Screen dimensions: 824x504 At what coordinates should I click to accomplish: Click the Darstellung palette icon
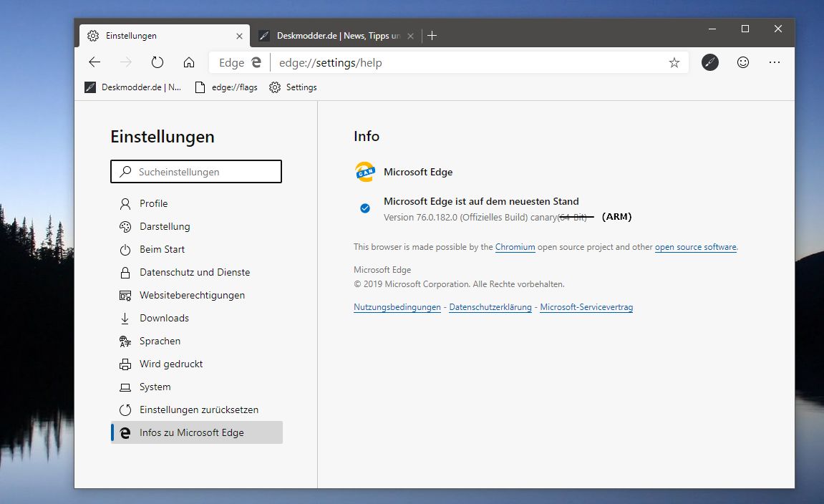(125, 227)
